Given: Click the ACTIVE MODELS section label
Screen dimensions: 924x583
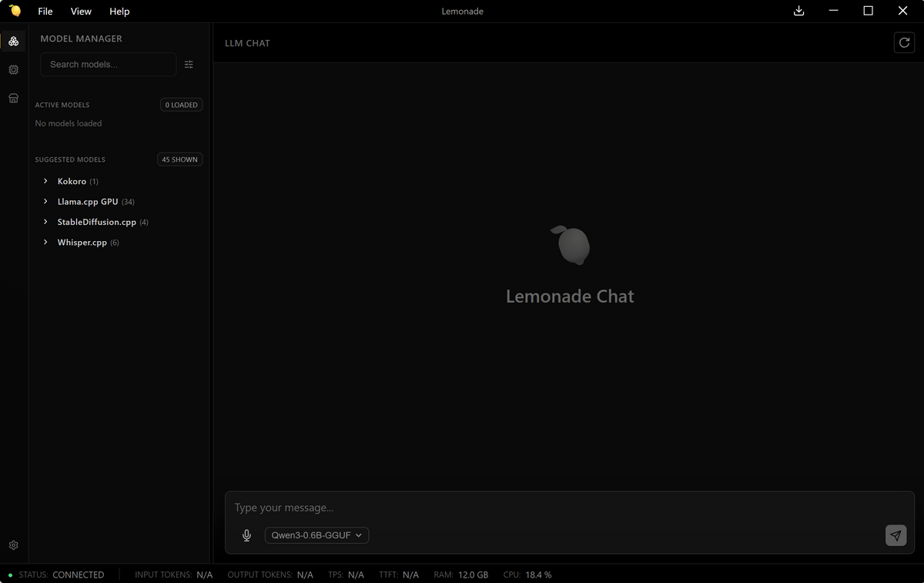Looking at the screenshot, I should (62, 105).
